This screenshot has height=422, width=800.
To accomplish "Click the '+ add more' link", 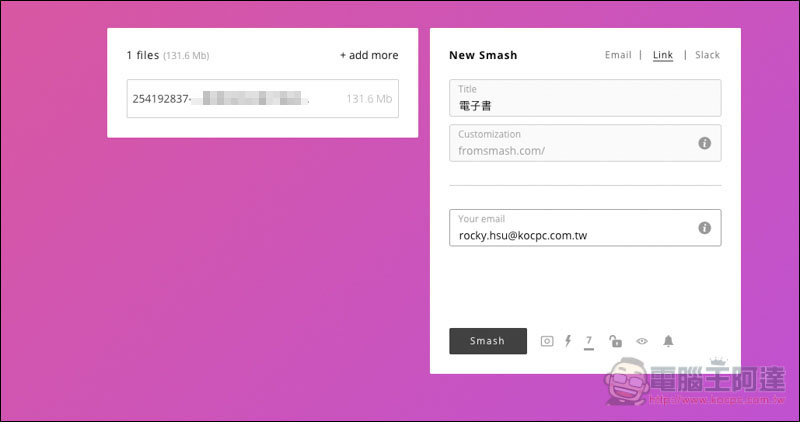I will (369, 55).
